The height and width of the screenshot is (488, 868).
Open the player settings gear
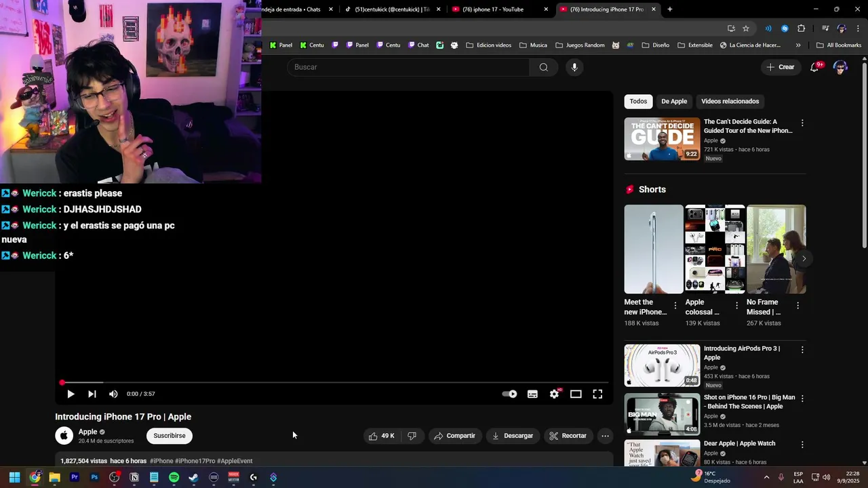pyautogui.click(x=554, y=394)
